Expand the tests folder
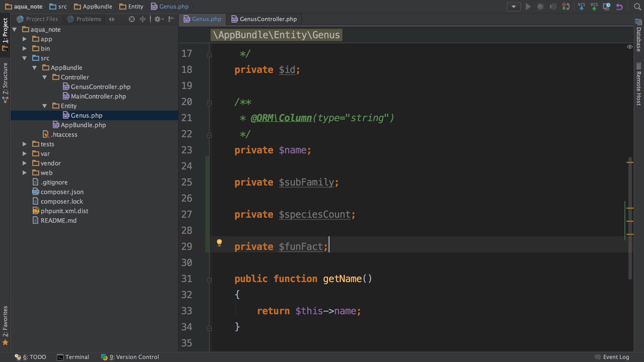This screenshot has height=362, width=644. coord(24,144)
